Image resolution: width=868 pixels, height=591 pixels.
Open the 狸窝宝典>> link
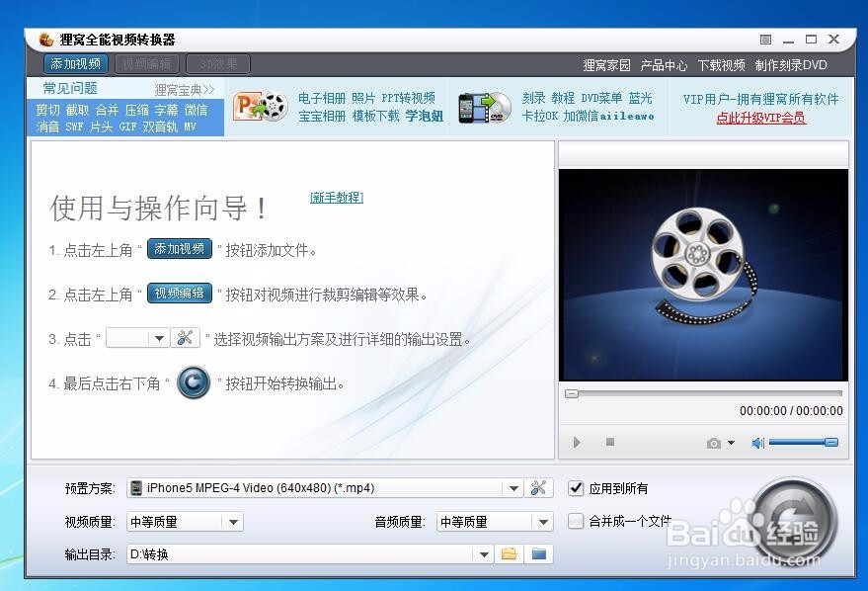(x=185, y=90)
